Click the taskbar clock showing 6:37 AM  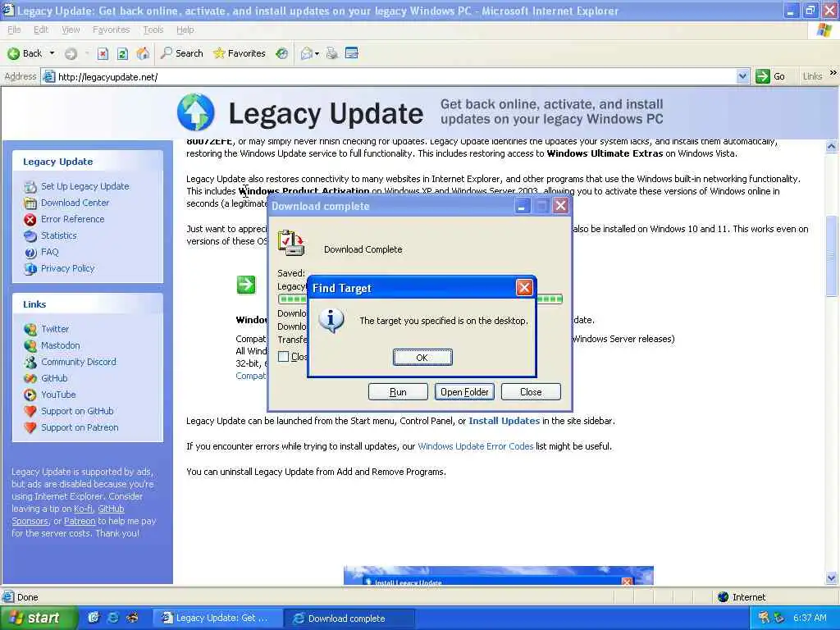pyautogui.click(x=810, y=618)
